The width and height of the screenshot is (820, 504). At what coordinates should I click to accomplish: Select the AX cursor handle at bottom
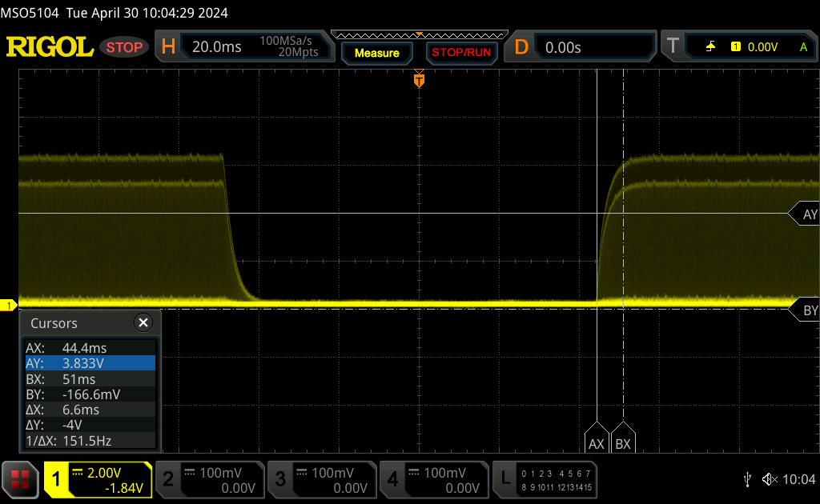click(x=597, y=443)
